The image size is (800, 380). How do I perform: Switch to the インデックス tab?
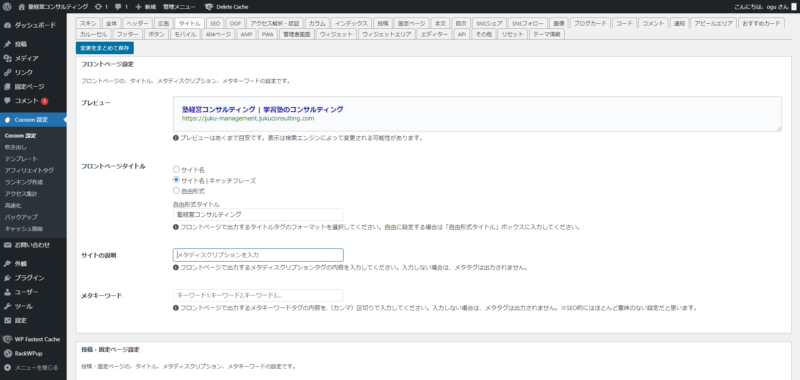tap(351, 23)
